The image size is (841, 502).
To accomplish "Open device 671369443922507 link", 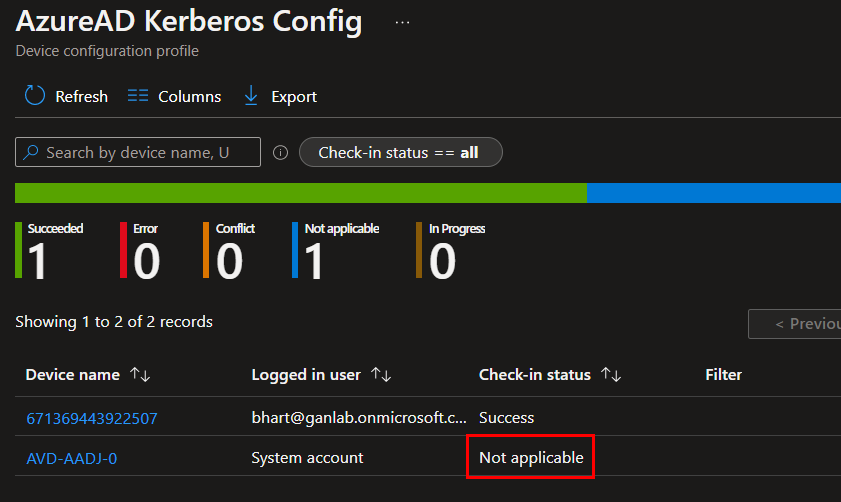I will point(92,418).
